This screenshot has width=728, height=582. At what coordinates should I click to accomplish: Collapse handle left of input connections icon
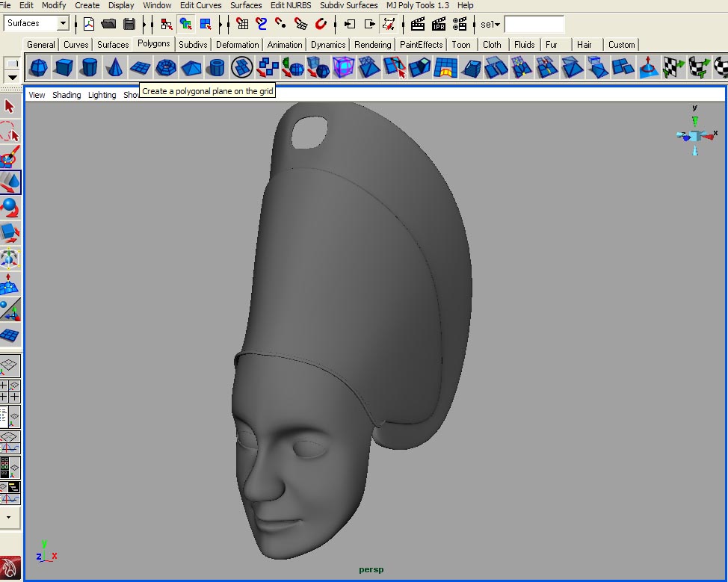[335, 24]
